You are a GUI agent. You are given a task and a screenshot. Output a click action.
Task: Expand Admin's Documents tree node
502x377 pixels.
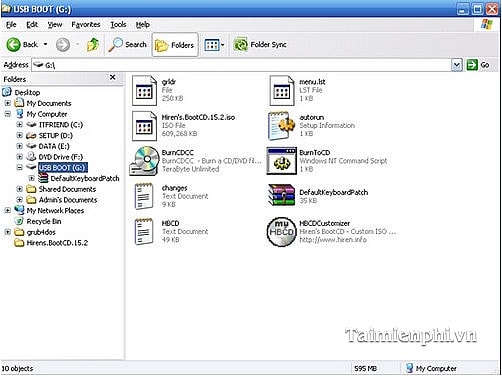(20, 200)
